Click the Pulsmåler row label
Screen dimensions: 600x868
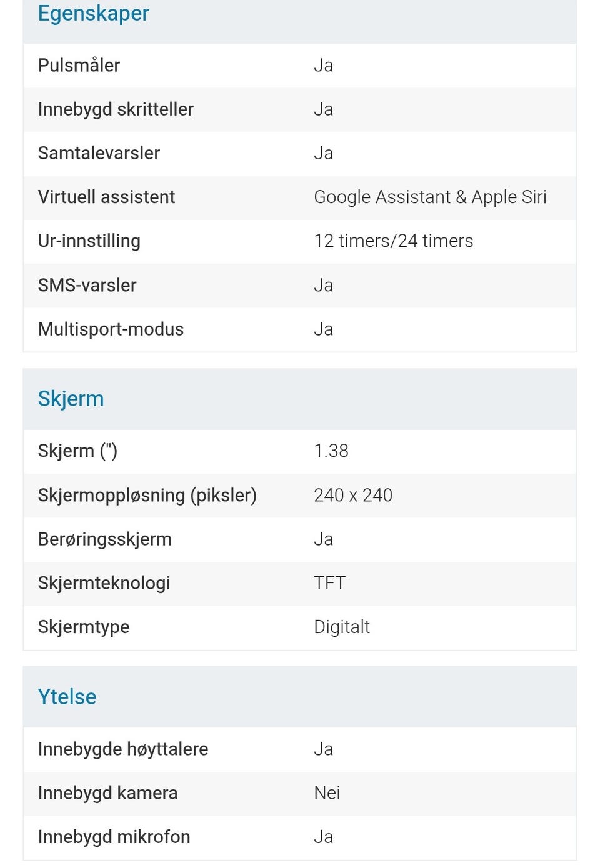pos(79,66)
